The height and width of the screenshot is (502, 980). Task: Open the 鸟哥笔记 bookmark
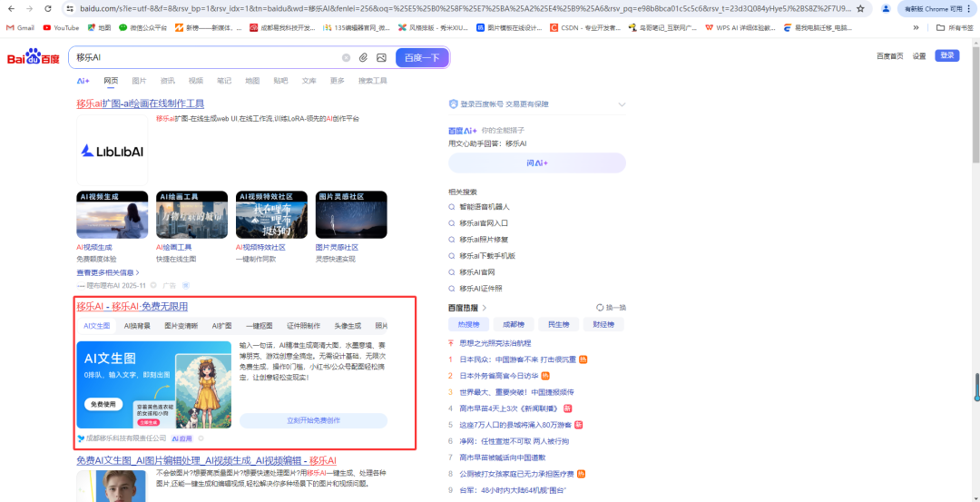663,27
